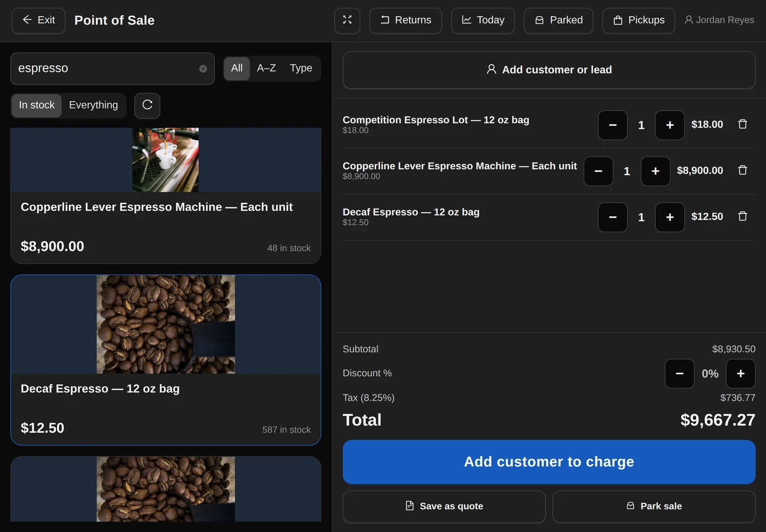Select the All sort tab
This screenshot has height=532, width=766.
237,68
